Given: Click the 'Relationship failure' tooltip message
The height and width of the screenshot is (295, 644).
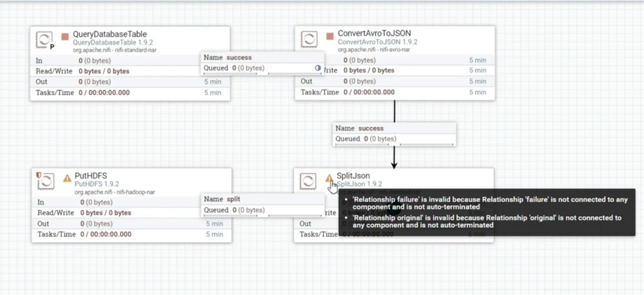Looking at the screenshot, I should [490, 203].
